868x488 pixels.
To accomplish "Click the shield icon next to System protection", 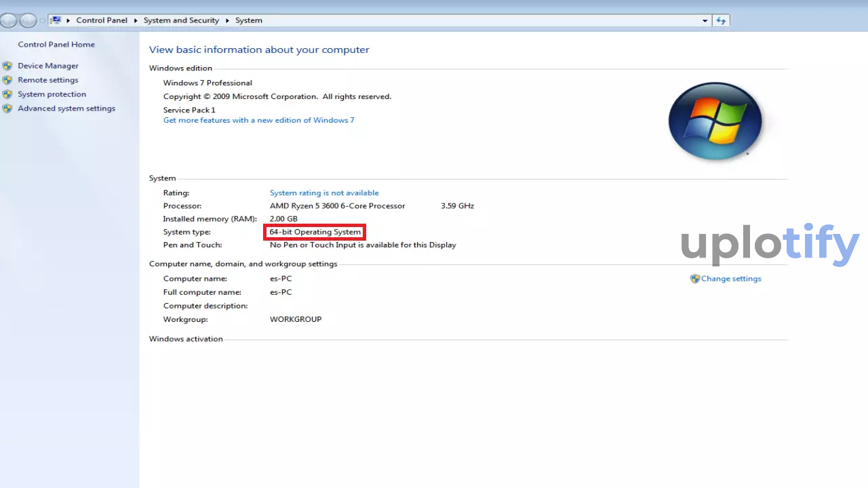I will [x=7, y=94].
